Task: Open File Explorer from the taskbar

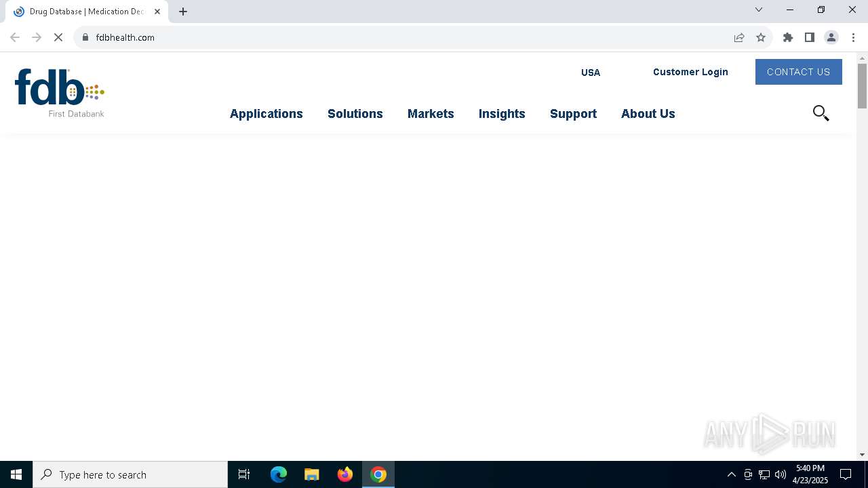Action: (x=312, y=474)
